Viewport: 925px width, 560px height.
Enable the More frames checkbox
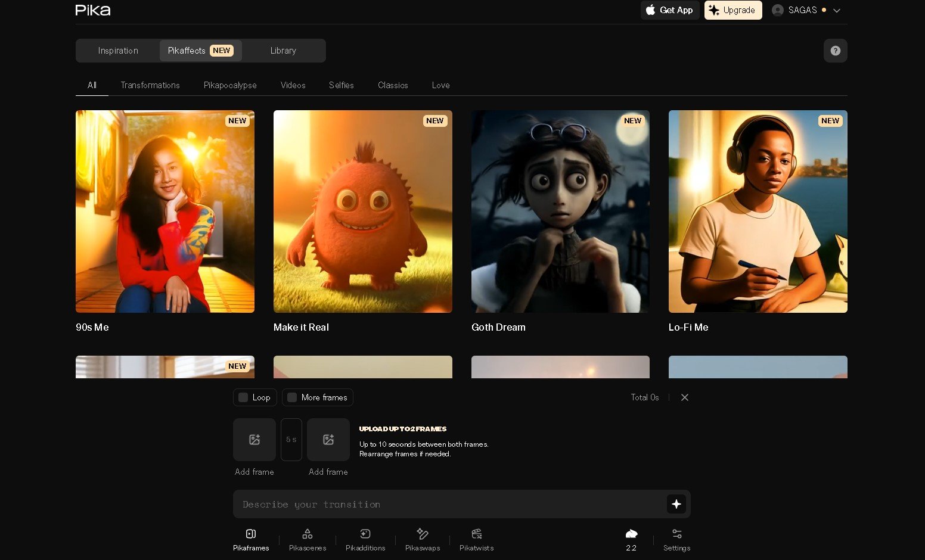tap(292, 397)
